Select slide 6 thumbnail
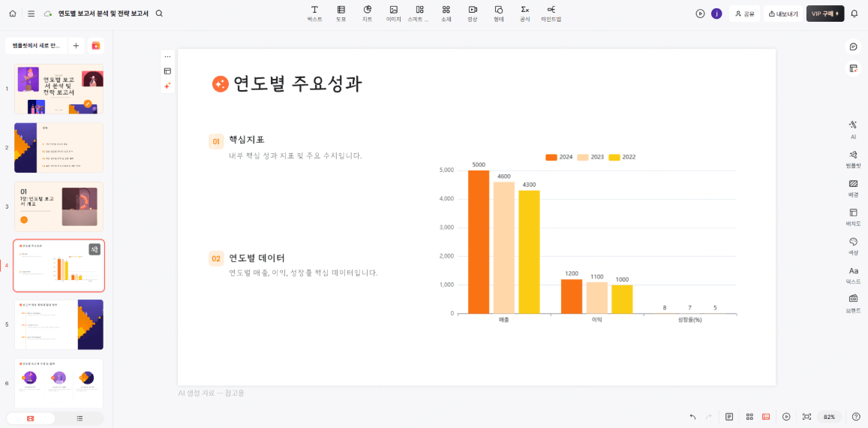 tap(59, 383)
